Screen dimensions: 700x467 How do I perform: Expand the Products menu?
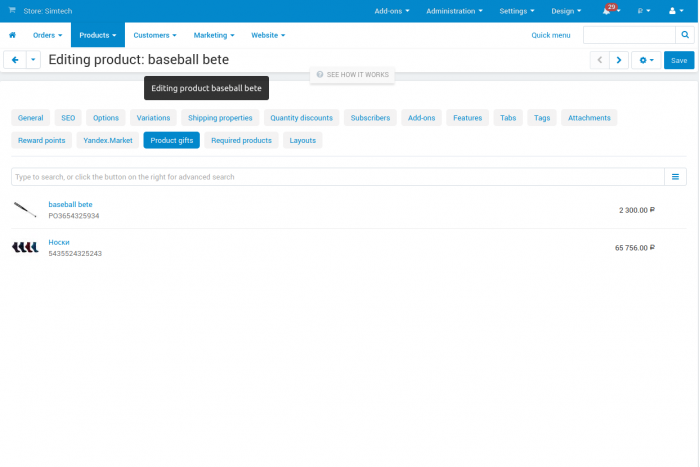click(x=98, y=35)
